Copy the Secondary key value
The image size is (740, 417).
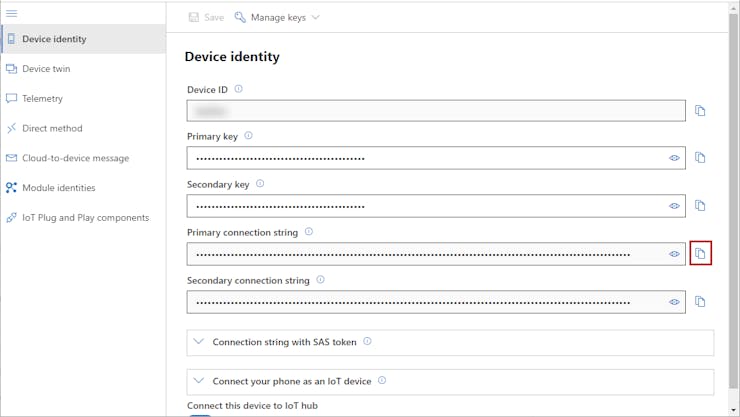[700, 206]
